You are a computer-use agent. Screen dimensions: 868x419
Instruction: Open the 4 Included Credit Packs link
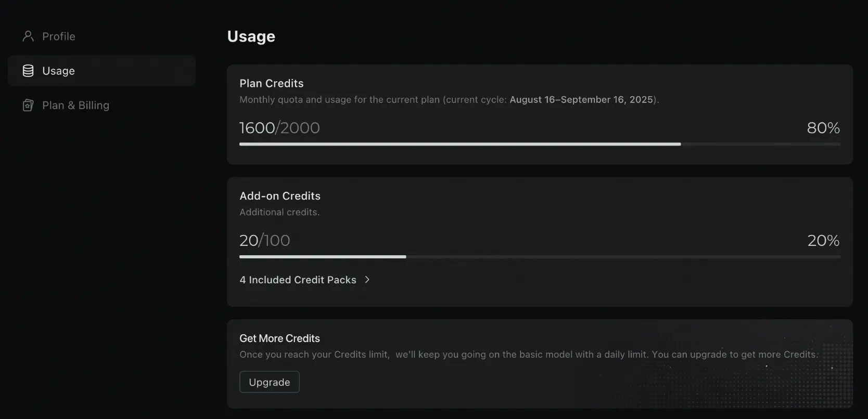(298, 280)
